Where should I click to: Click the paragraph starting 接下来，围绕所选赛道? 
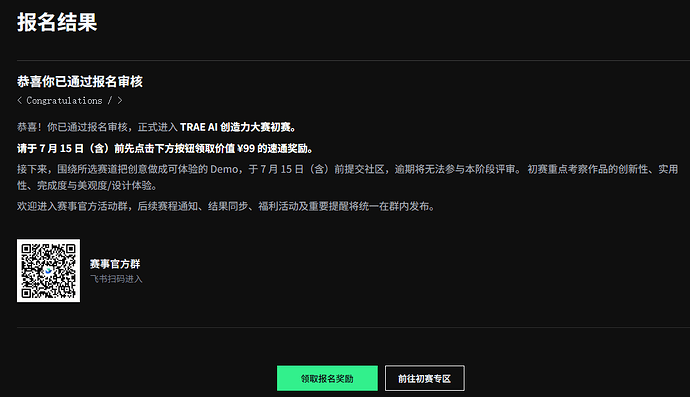pyautogui.click(x=347, y=177)
